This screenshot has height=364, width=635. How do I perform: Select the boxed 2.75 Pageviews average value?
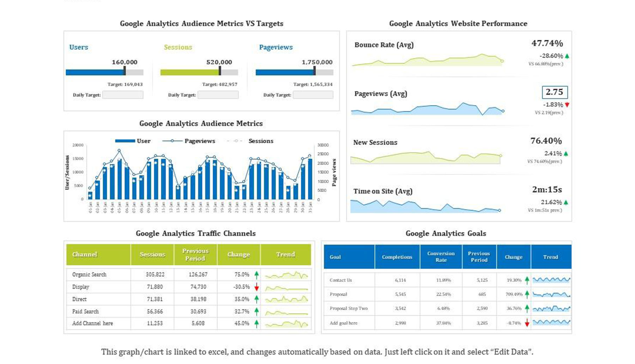point(555,92)
